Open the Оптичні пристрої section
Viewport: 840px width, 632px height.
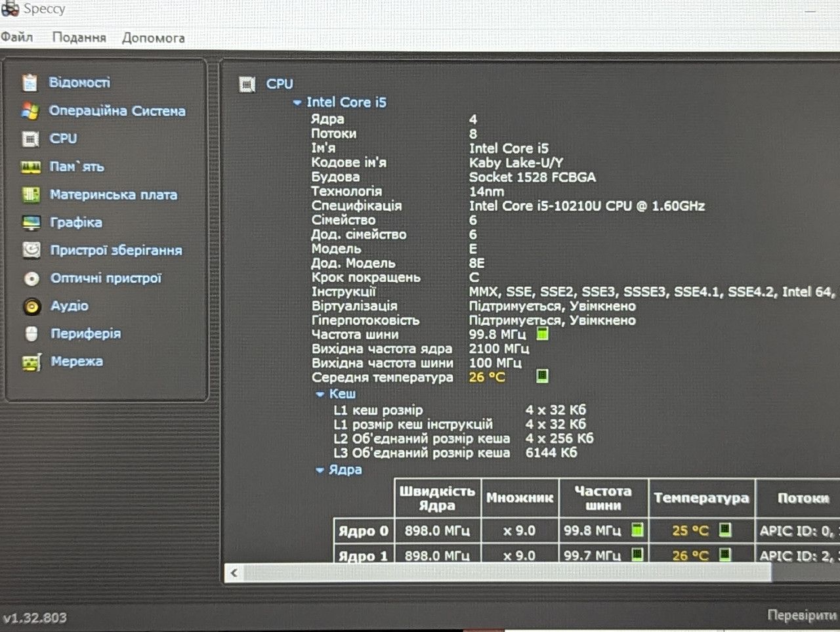point(106,278)
